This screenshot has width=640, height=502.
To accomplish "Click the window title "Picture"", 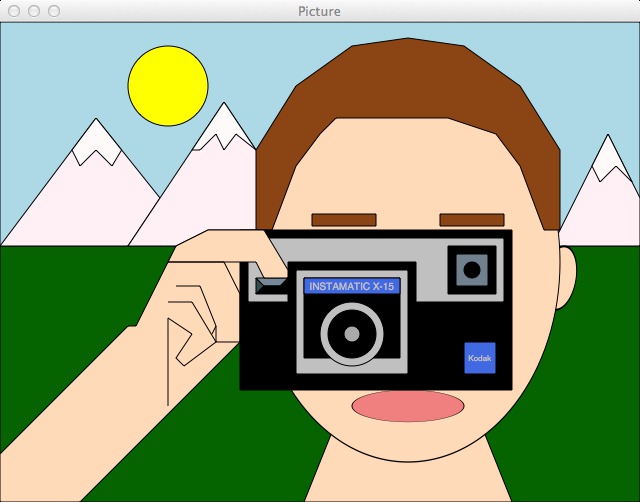I will pyautogui.click(x=319, y=11).
